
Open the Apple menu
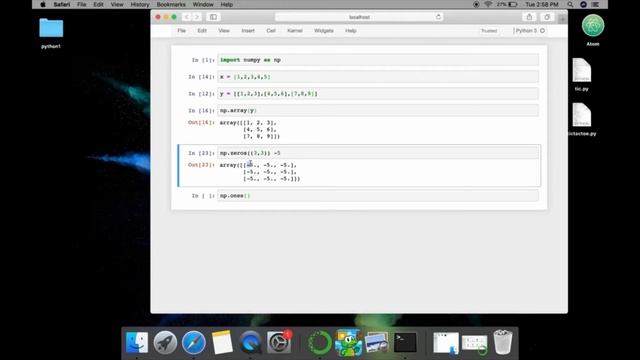(43, 4)
